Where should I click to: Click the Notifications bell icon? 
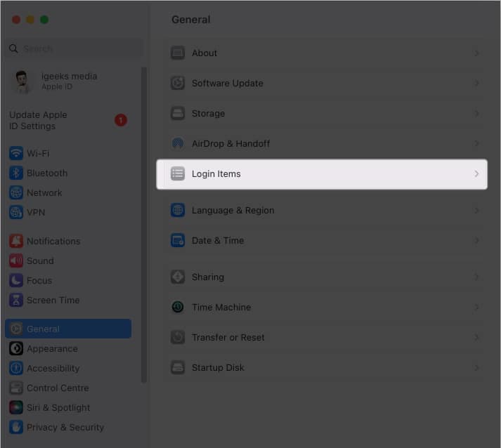[x=16, y=241]
